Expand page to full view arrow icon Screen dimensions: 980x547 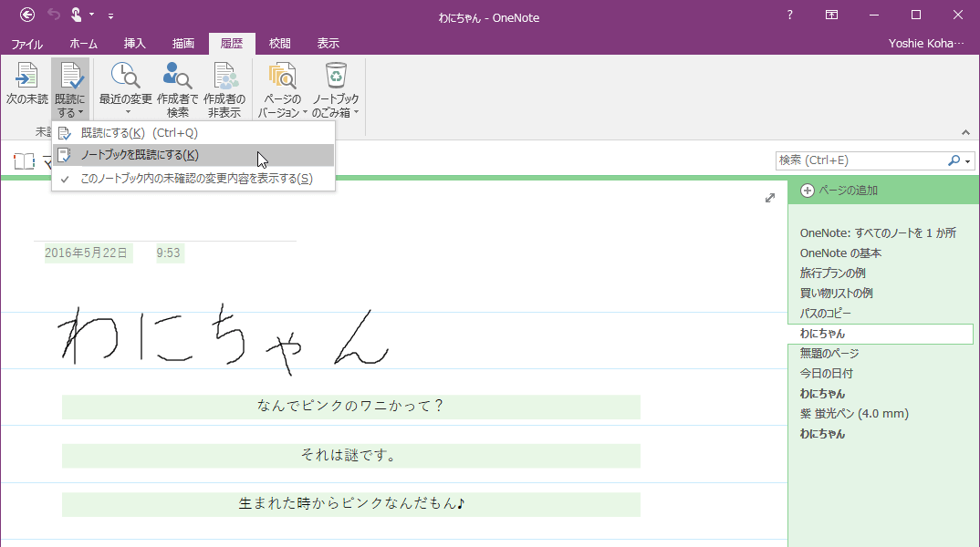pyautogui.click(x=770, y=198)
